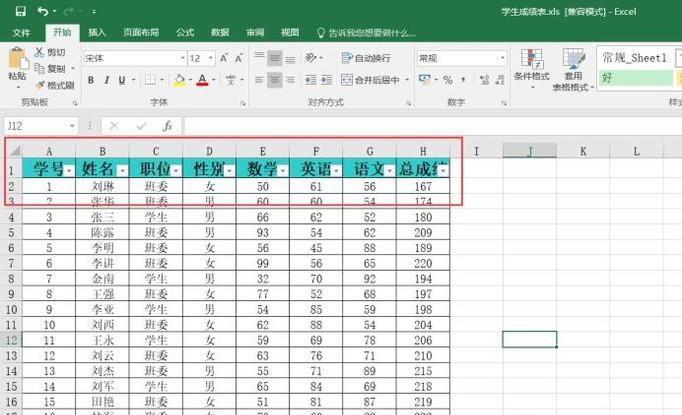Click the comma style icon
The height and width of the screenshot is (415, 682).
[x=463, y=80]
